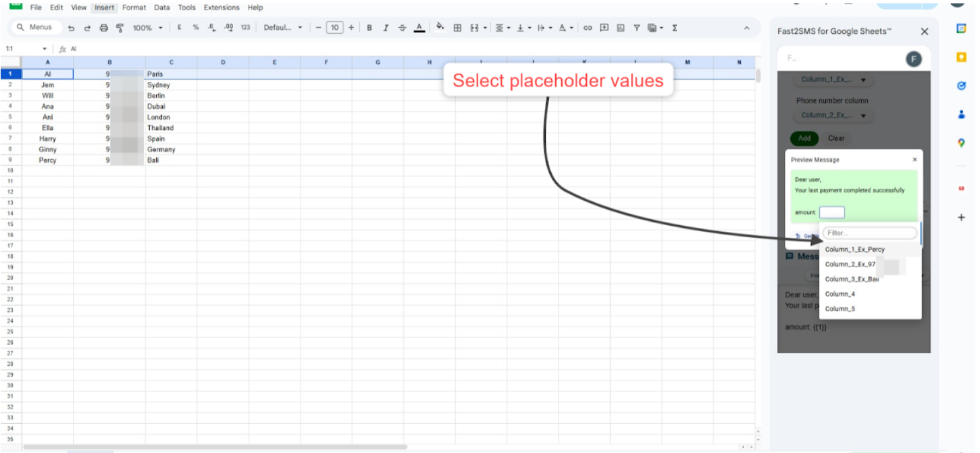980x453 pixels.
Task: Apply strikethrough formatting
Action: point(403,28)
